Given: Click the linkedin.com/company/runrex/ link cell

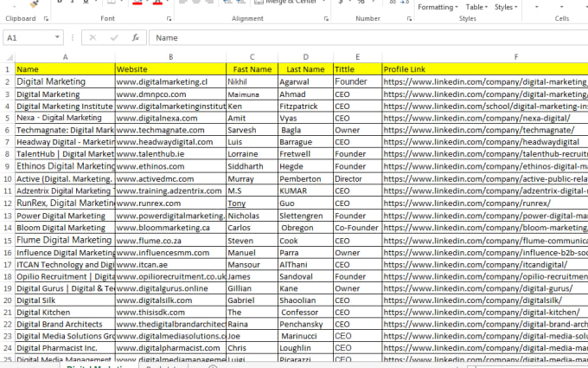Looking at the screenshot, I should coord(485,203).
